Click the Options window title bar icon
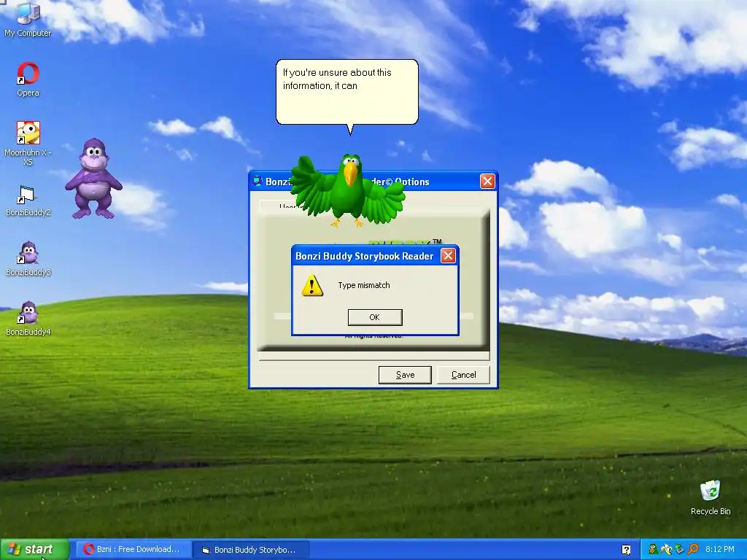747x560 pixels. [x=258, y=181]
